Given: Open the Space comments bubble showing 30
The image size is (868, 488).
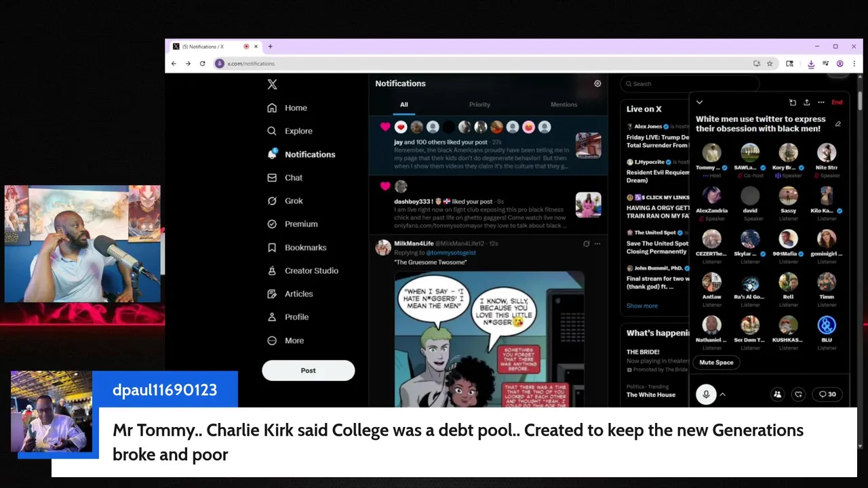Looking at the screenshot, I should click(x=827, y=394).
